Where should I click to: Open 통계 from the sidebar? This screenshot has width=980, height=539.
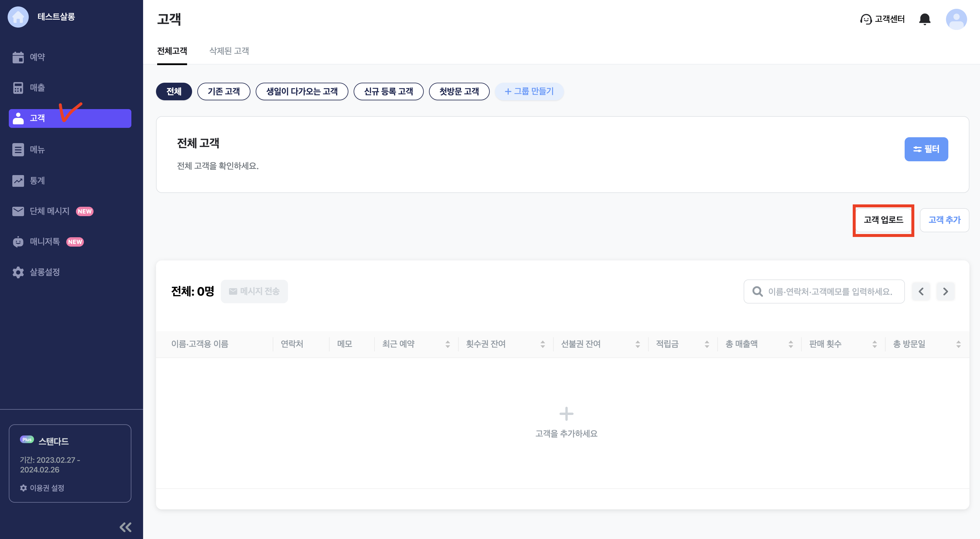pyautogui.click(x=37, y=181)
